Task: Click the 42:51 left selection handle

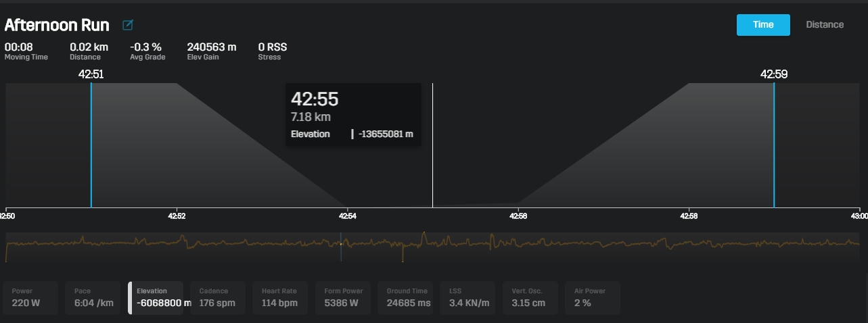Action: coord(91,145)
